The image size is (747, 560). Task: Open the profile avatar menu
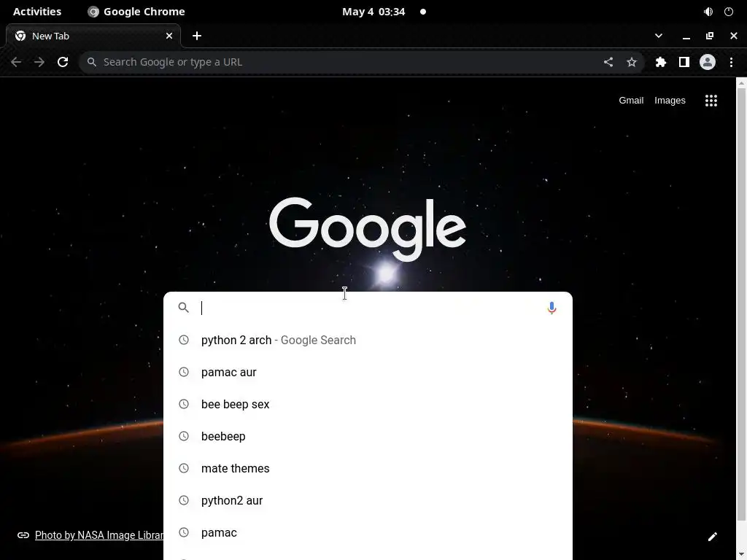pos(708,62)
